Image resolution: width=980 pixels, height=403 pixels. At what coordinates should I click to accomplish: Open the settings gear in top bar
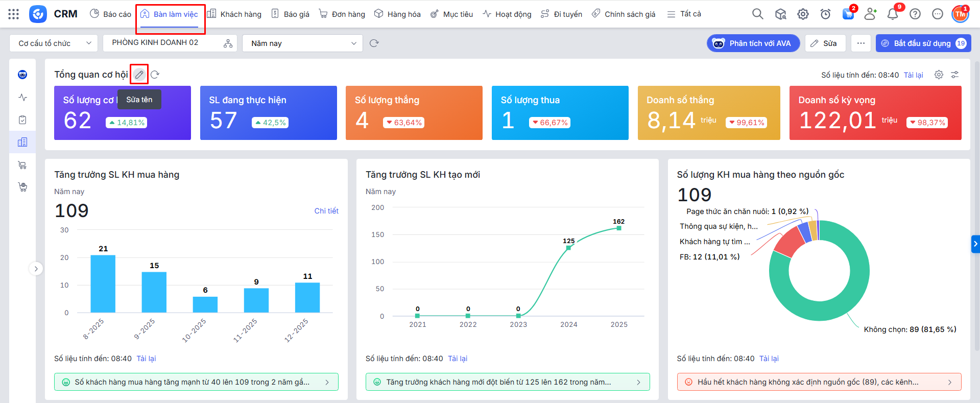[x=803, y=14]
